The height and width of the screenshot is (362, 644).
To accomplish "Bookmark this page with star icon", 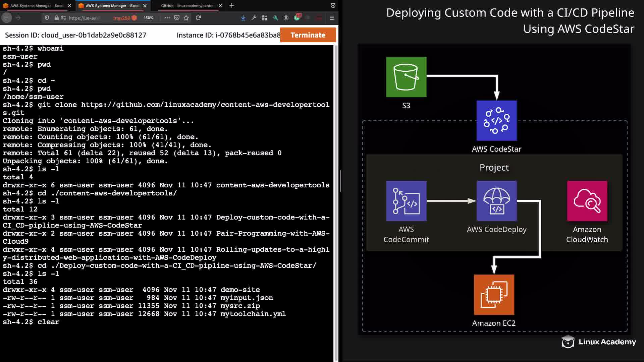I will pos(186,18).
